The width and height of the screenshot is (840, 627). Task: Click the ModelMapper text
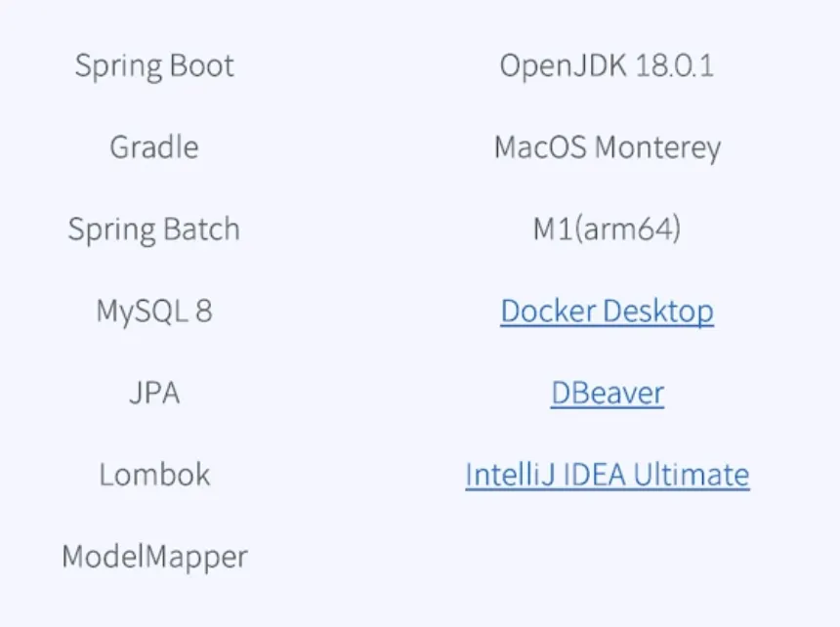[154, 558]
